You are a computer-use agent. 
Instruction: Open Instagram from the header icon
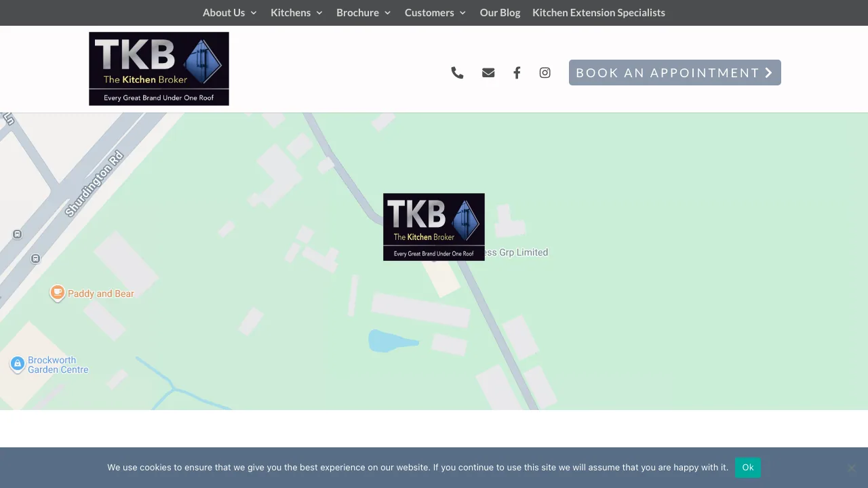pyautogui.click(x=545, y=73)
